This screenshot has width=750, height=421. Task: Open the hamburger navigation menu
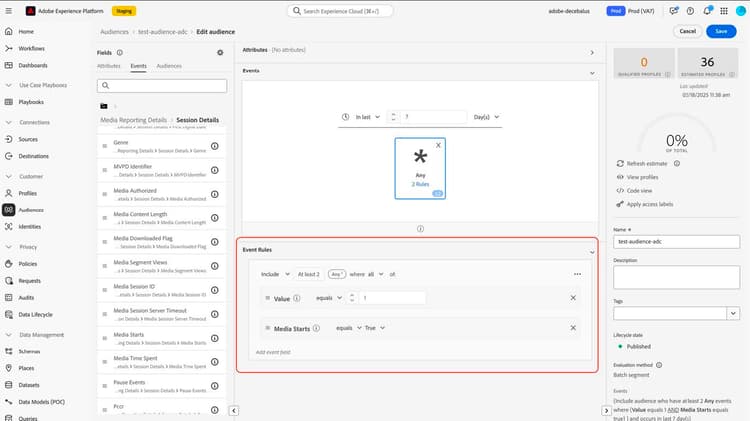[8, 11]
